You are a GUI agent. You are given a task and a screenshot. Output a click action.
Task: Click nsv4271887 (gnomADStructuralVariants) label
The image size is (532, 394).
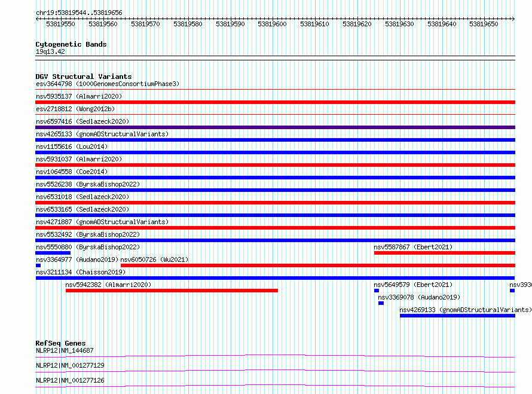[102, 222]
